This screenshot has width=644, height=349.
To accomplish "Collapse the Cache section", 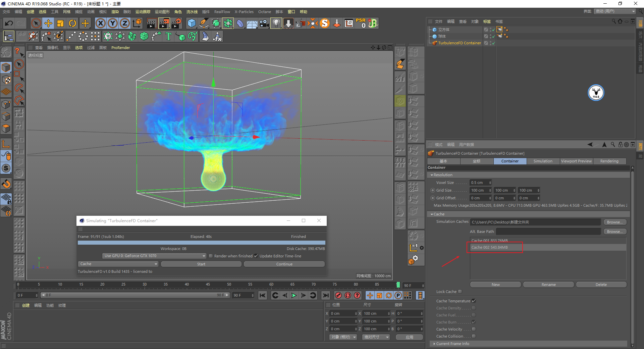I will [432, 214].
